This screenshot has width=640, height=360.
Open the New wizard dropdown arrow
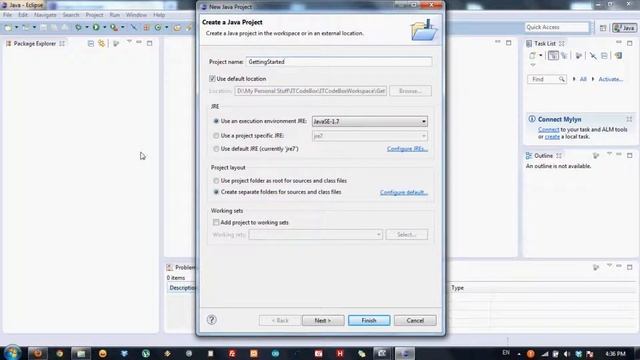[16, 28]
